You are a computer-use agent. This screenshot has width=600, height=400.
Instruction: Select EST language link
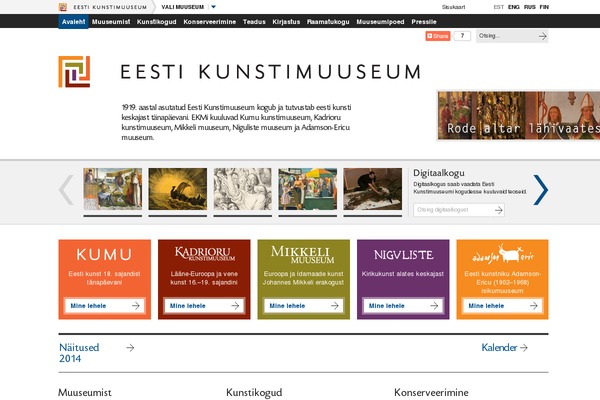(x=498, y=7)
